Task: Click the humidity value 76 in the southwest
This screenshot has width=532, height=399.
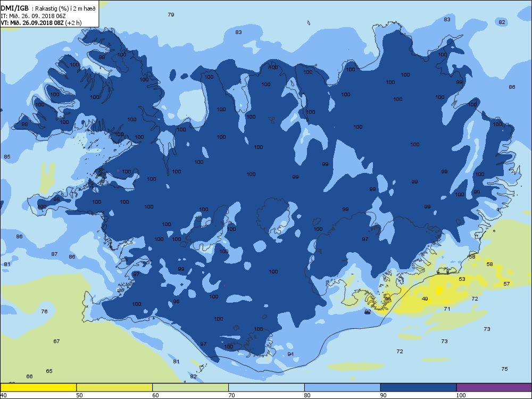Action: tap(45, 311)
